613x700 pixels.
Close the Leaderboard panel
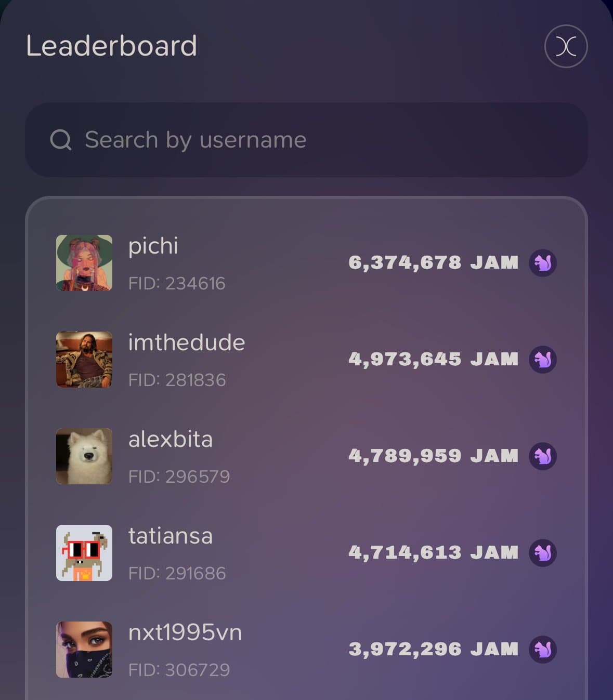(x=566, y=46)
